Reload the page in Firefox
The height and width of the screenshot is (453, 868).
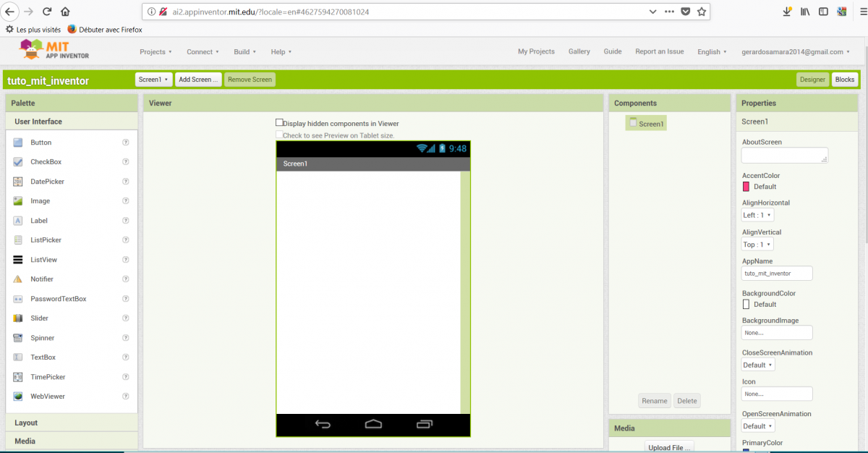47,12
